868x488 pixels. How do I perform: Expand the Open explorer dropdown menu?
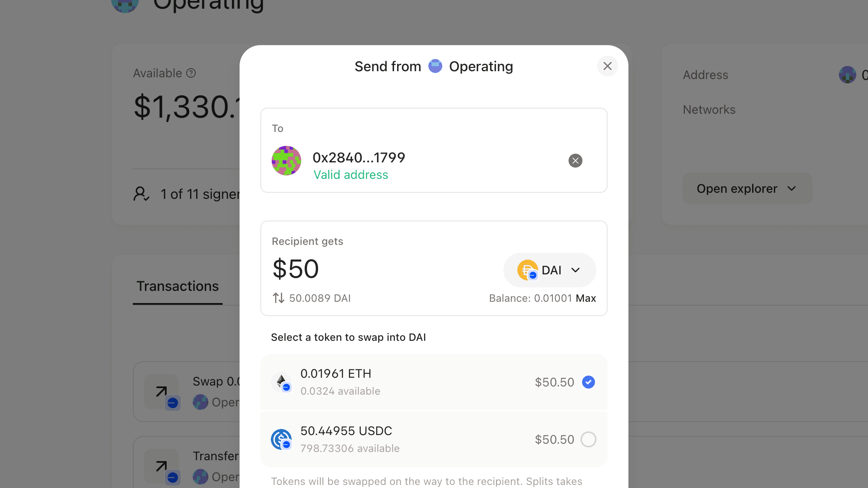pos(747,188)
